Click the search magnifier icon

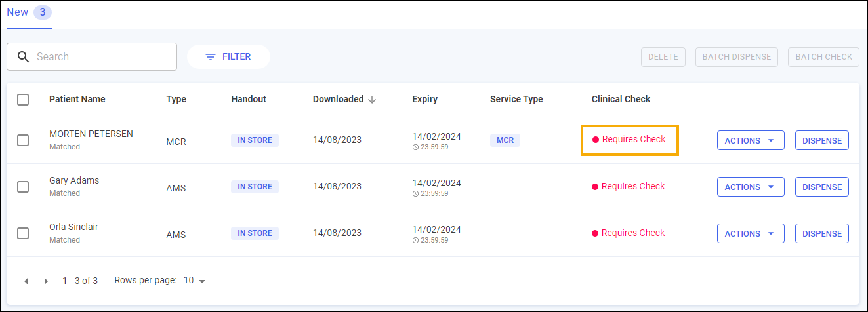pos(23,57)
